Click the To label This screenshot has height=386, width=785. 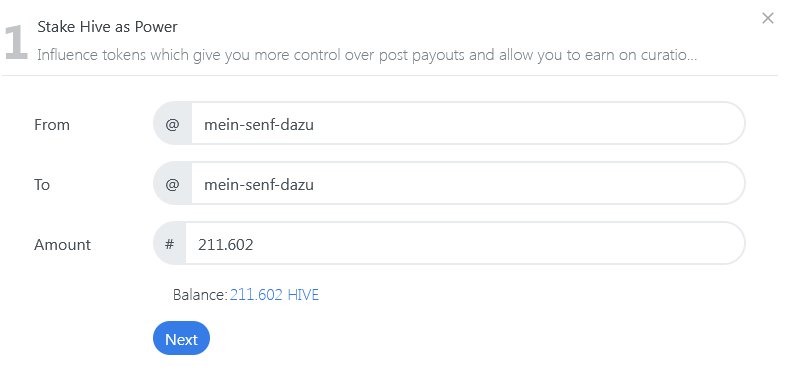(x=42, y=184)
